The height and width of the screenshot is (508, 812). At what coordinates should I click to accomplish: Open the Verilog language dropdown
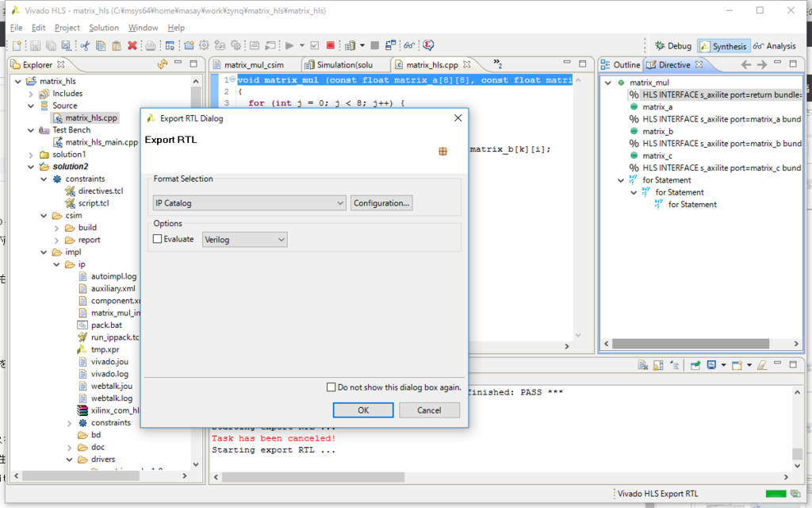pyautogui.click(x=244, y=240)
